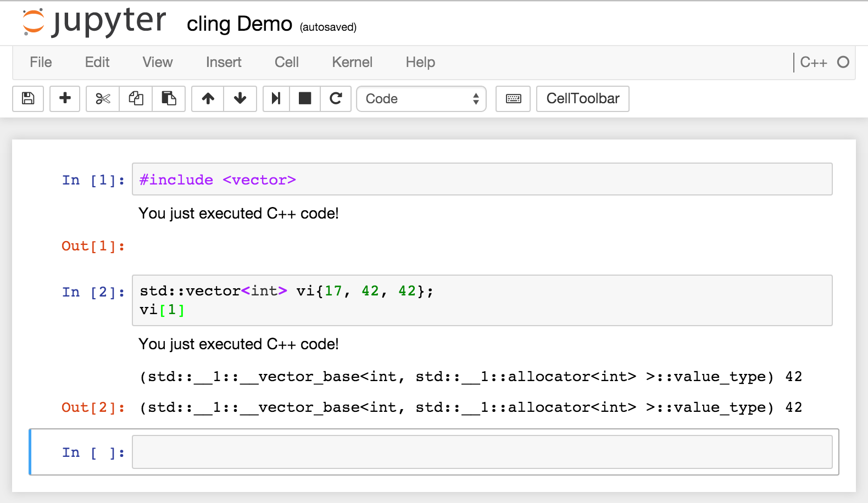Cut selected cell using scissors icon
The image size is (868, 503).
tap(103, 99)
